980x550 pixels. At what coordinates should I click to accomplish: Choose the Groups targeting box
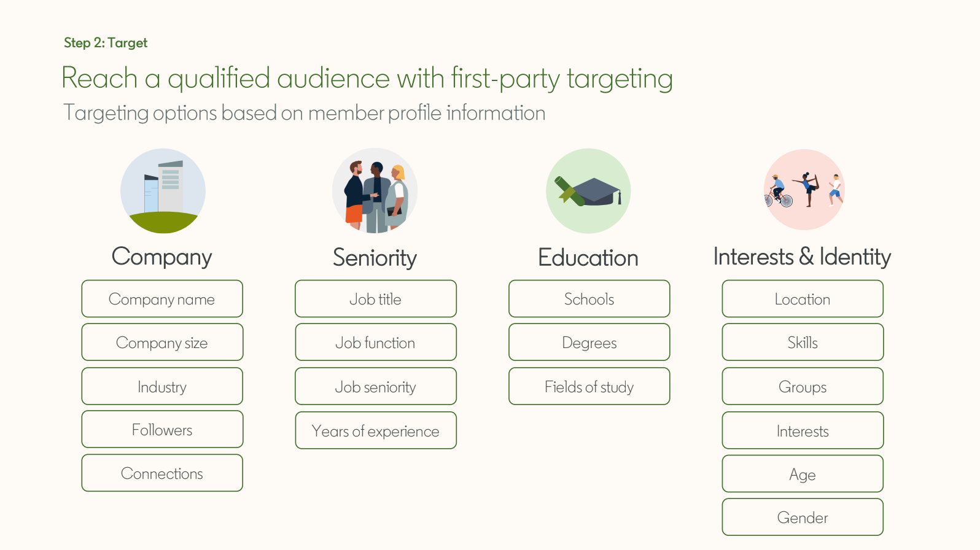pos(802,387)
